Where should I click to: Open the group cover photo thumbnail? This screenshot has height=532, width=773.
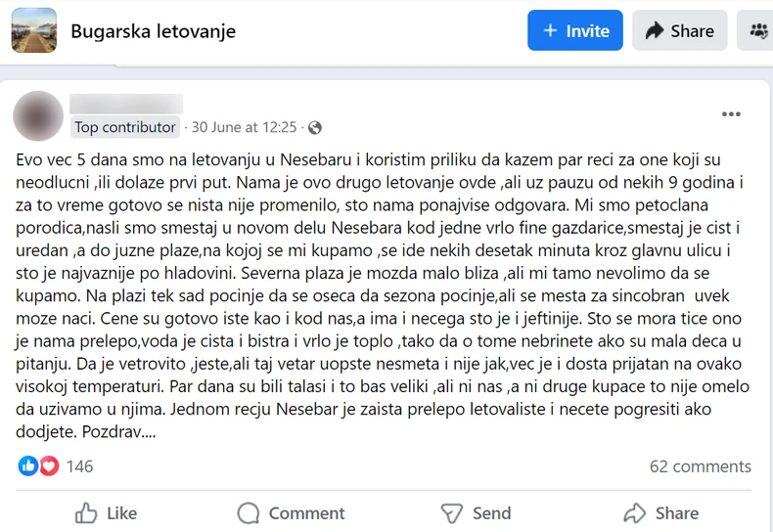click(33, 31)
